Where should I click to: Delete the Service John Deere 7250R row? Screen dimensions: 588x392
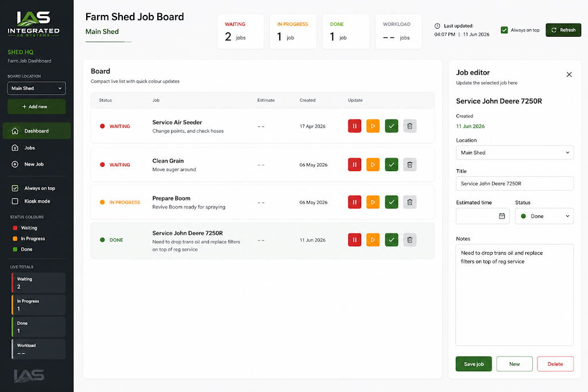point(410,240)
